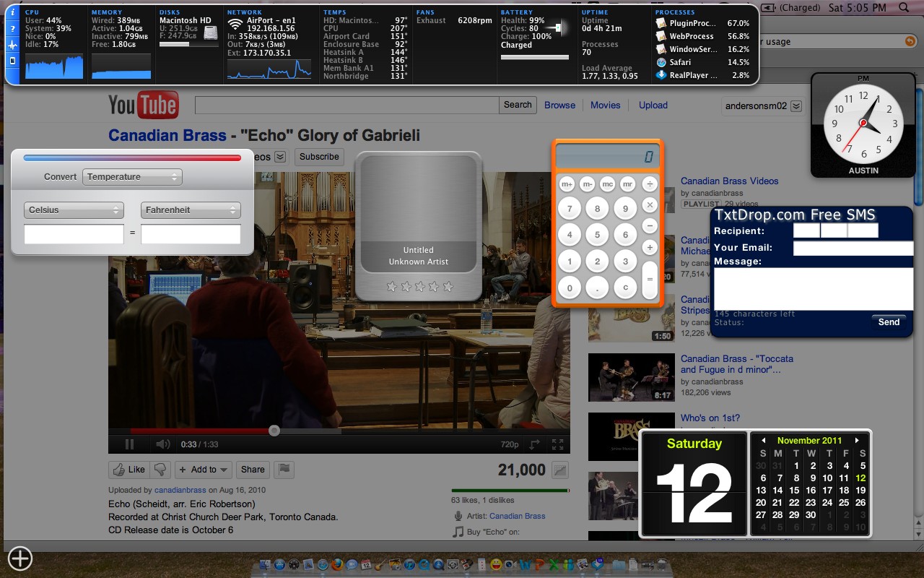Viewport: 924px width, 578px height.
Task: Open iStat info panel via the i icon
Action: [x=12, y=14]
